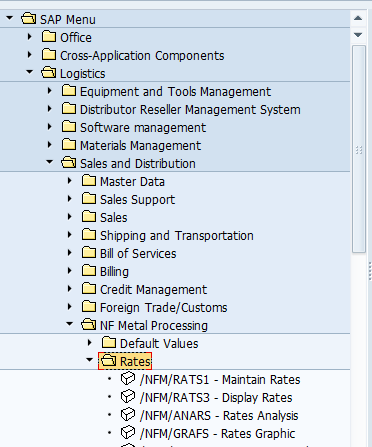Select the Logistics label
This screenshot has width=372, height=447.
point(83,74)
